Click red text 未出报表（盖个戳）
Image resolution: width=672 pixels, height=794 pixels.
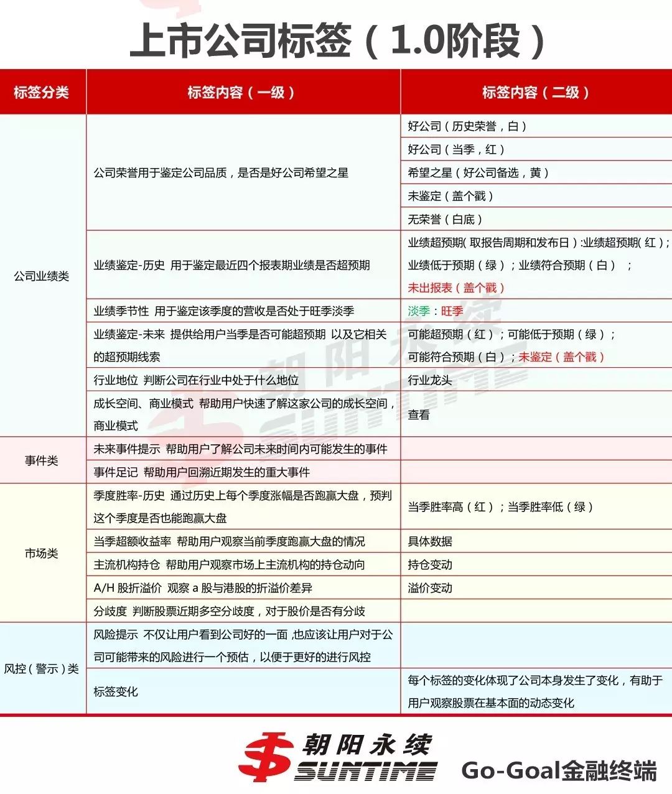457,288
